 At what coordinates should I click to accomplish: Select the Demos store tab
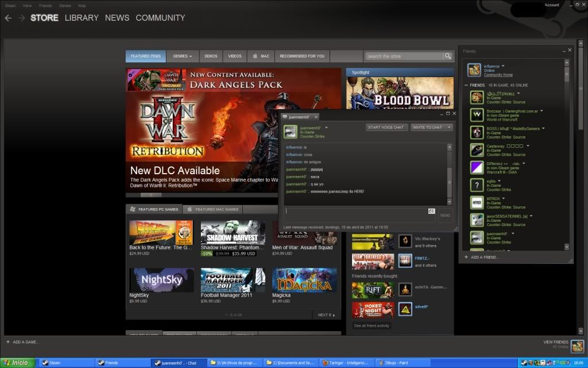(x=211, y=56)
